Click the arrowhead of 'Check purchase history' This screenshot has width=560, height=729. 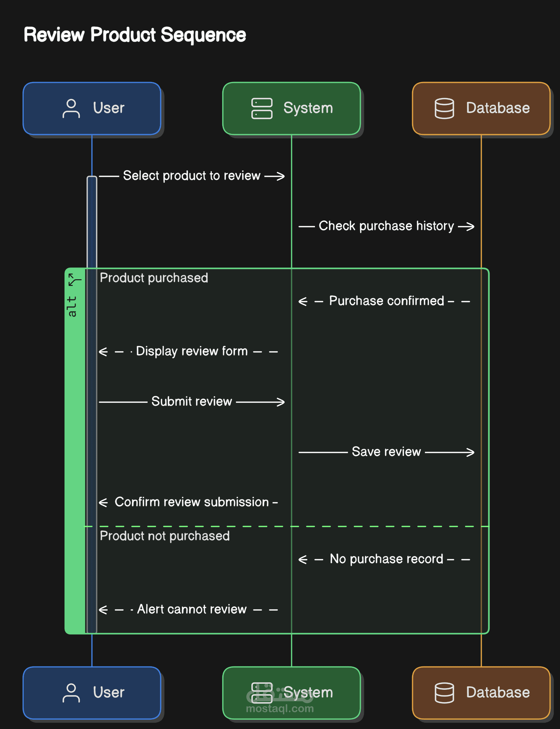470,226
